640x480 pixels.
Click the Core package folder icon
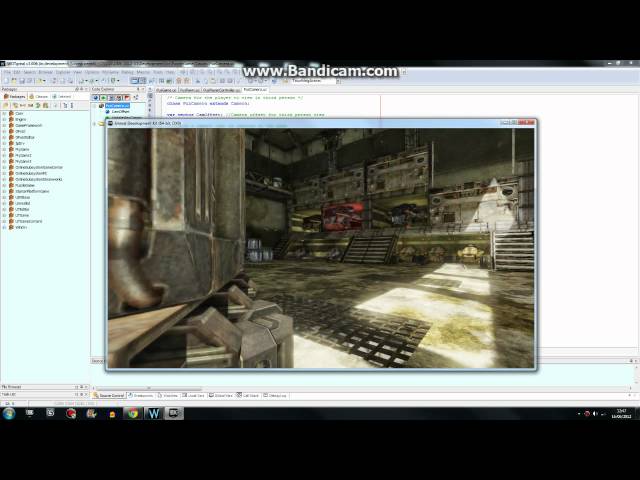pos(11,113)
